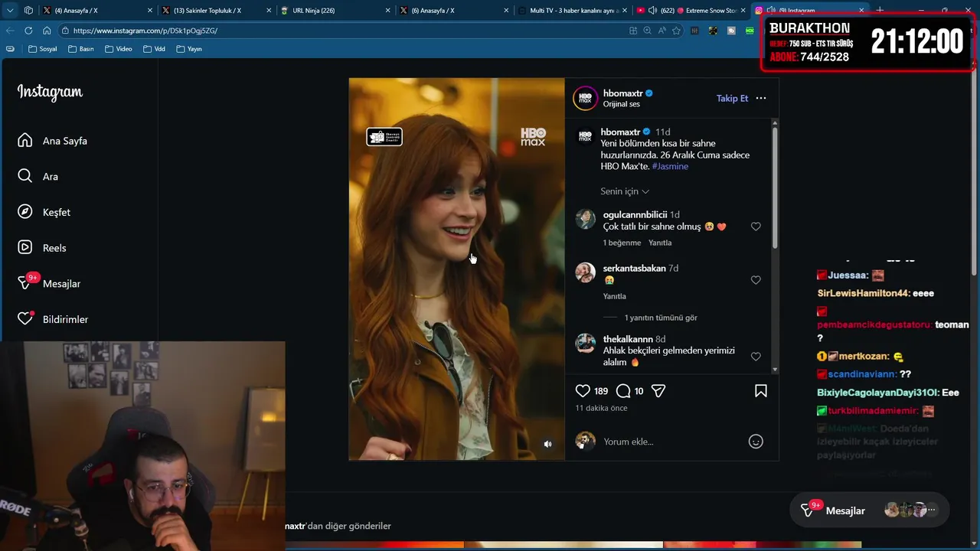The width and height of the screenshot is (980, 551).
Task: Open thekalkannn username link
Action: tap(628, 339)
